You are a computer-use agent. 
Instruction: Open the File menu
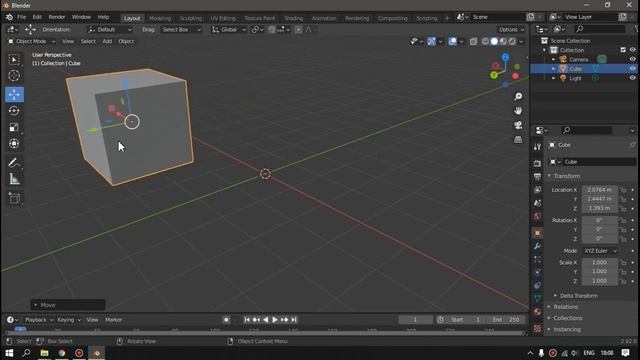[21, 17]
